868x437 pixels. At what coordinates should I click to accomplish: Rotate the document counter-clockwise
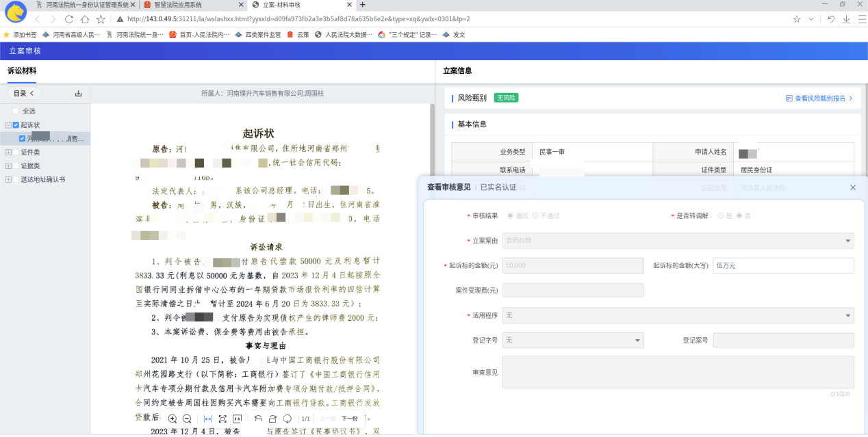click(258, 419)
